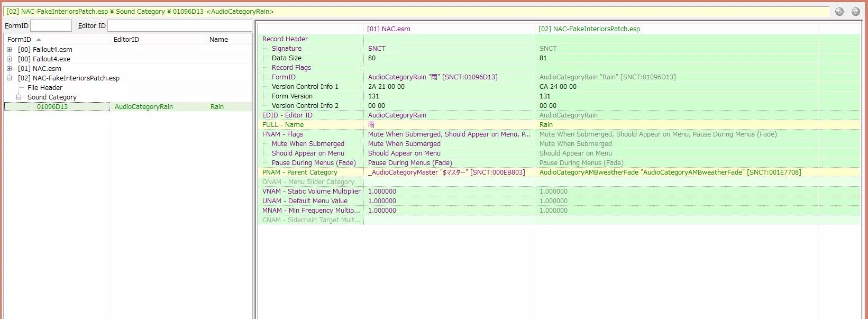This screenshot has height=319, width=868.
Task: Click the navigate back arrow icon
Action: tap(839, 12)
